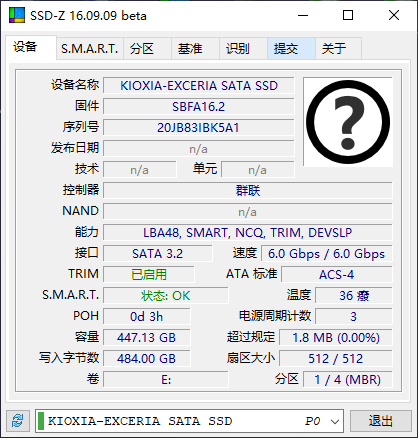Click capacity value 447.13 GB
Viewport: 418px width, 438px height.
(x=147, y=338)
